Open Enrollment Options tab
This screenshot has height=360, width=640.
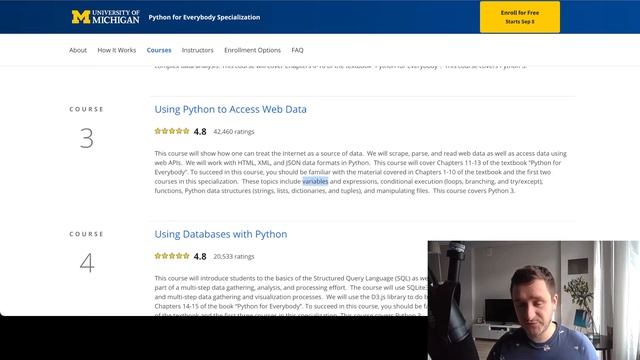point(252,50)
